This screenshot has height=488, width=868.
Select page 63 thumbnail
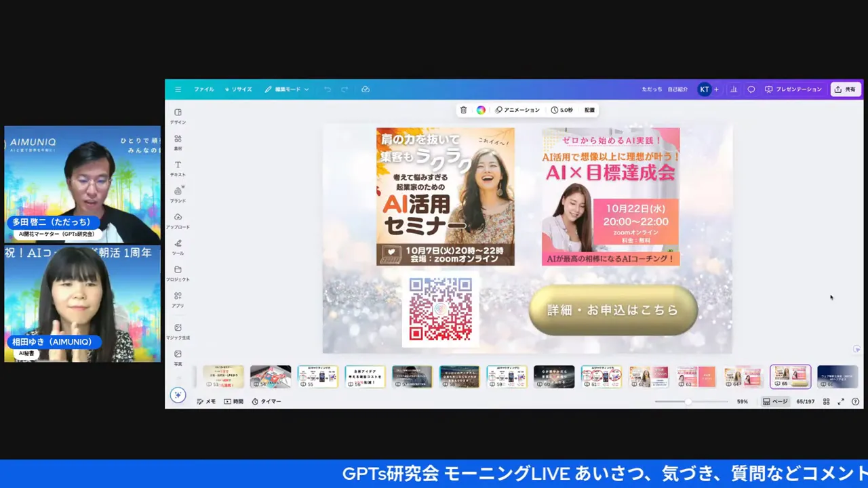click(696, 377)
